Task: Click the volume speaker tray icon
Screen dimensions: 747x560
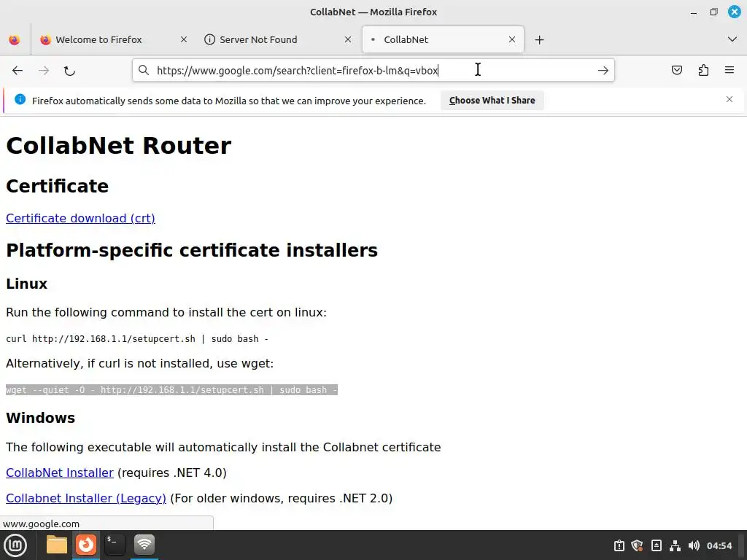Action: 694,545
